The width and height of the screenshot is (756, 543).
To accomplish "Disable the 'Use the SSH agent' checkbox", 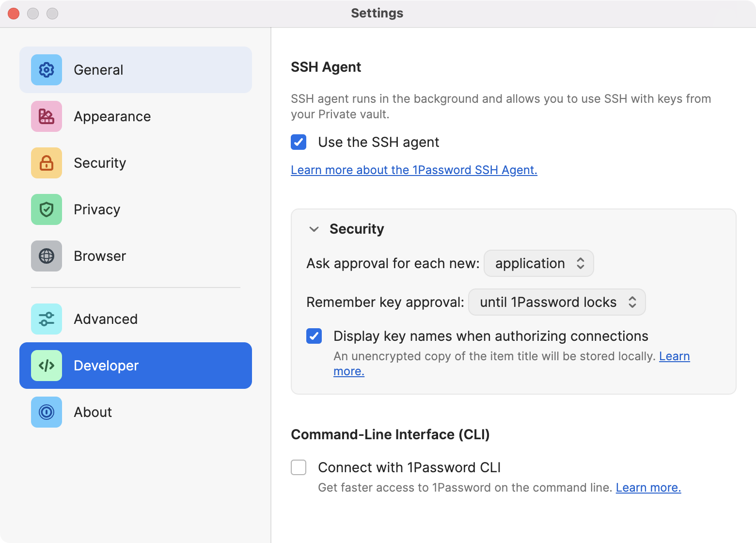I will [299, 142].
